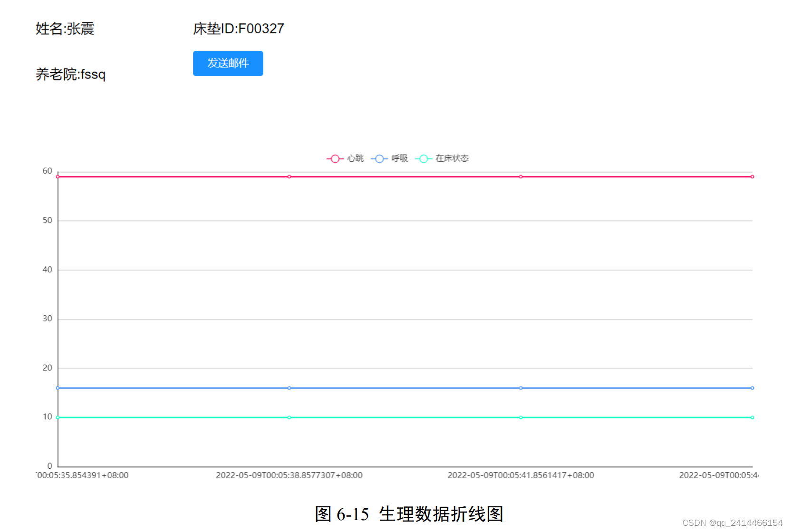The height and width of the screenshot is (532, 790).
Task: Select the name label 姓名:张震
Action: pos(65,29)
